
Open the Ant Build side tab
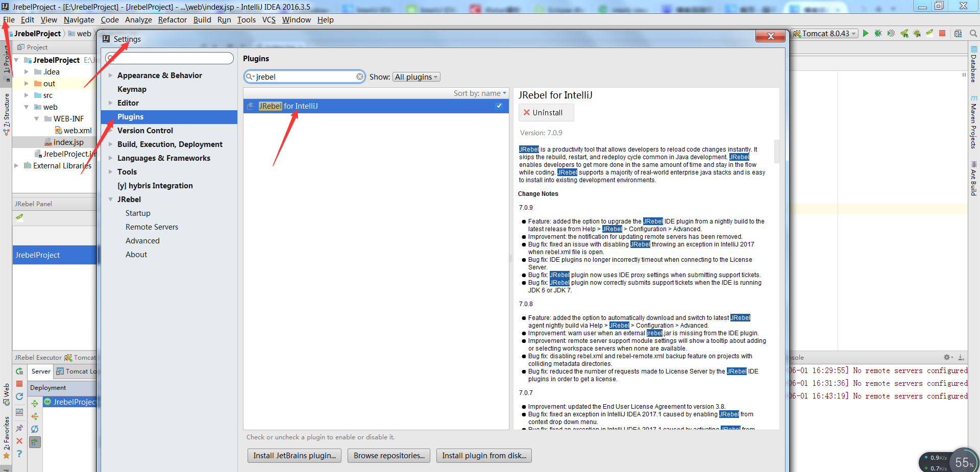pyautogui.click(x=973, y=178)
